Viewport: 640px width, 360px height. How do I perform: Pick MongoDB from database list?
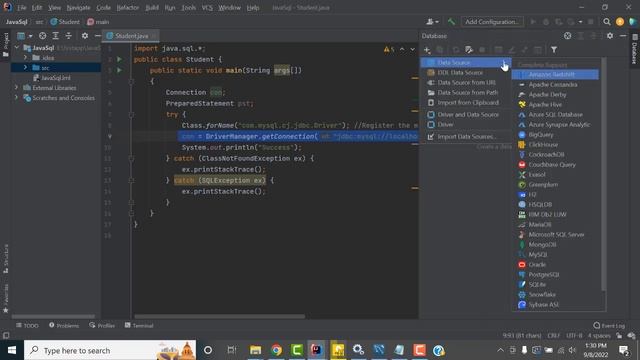(555, 244)
